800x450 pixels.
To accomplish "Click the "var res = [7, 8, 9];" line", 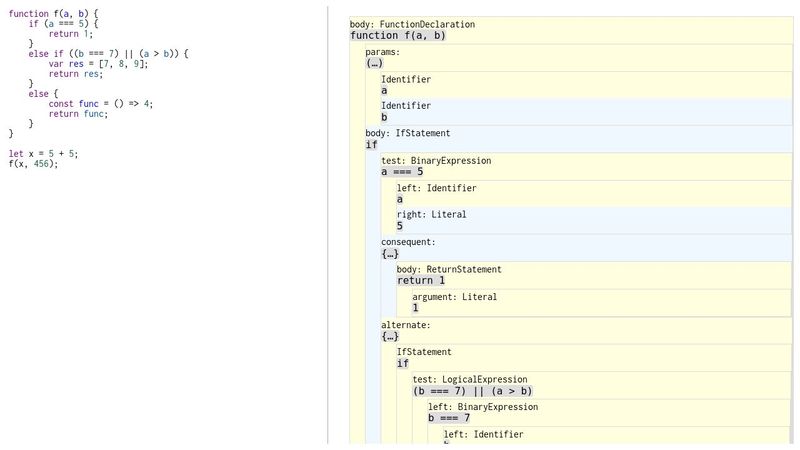I will point(98,64).
